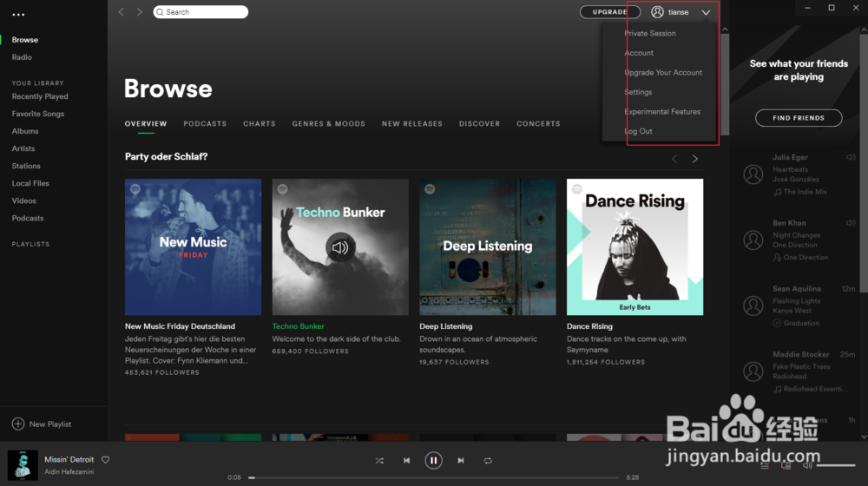
Task: Open Radio in the sidebar
Action: pos(22,57)
